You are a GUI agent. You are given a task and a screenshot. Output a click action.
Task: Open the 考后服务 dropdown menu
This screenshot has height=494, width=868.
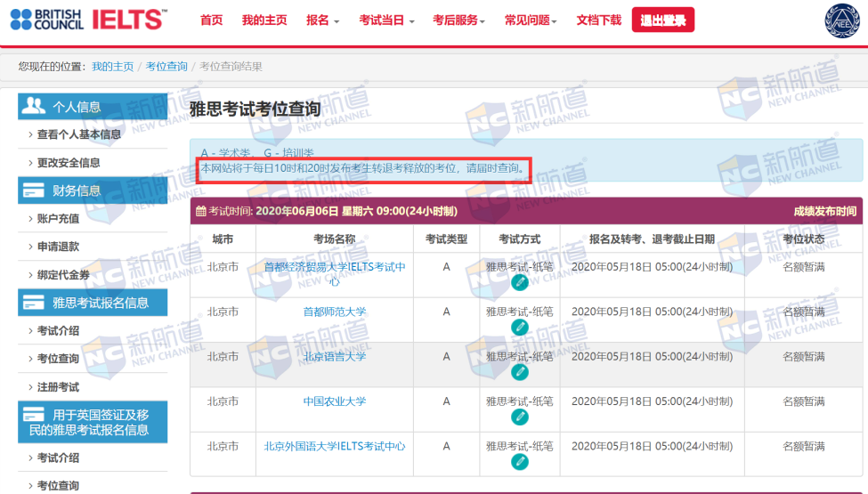[x=458, y=20]
